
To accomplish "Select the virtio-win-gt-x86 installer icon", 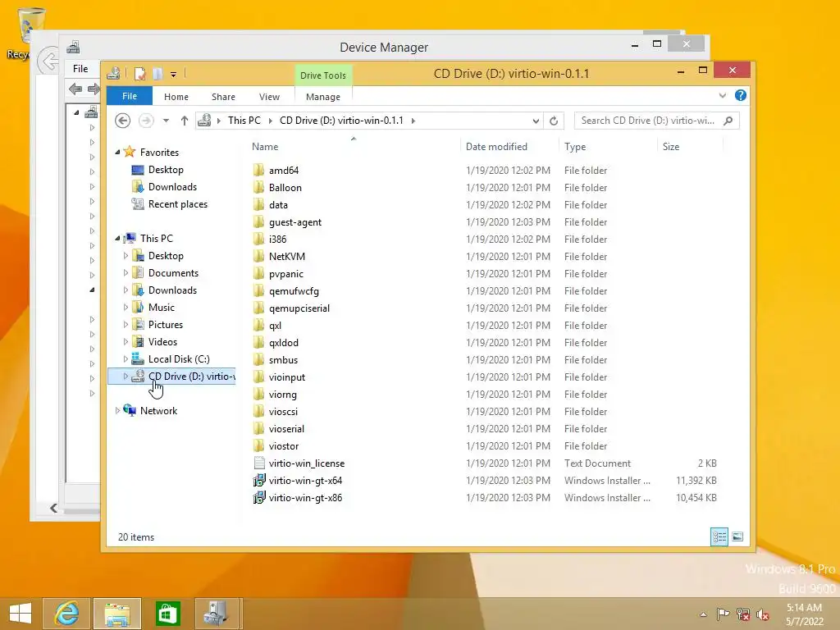I will [259, 498].
